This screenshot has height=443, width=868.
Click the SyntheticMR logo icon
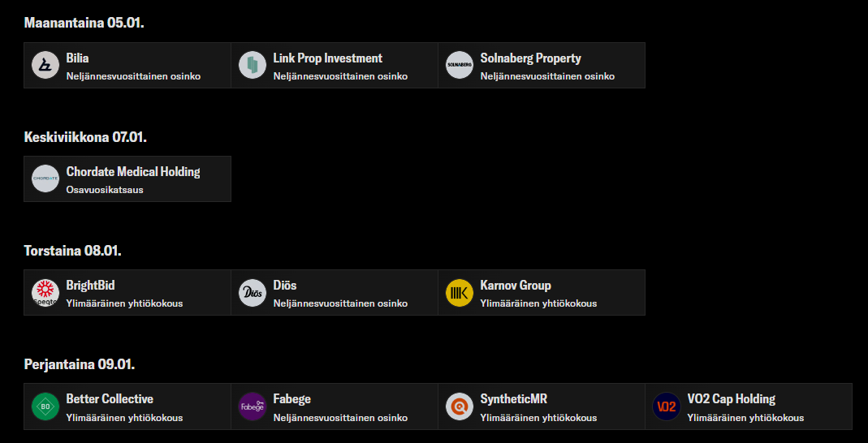pyautogui.click(x=460, y=406)
